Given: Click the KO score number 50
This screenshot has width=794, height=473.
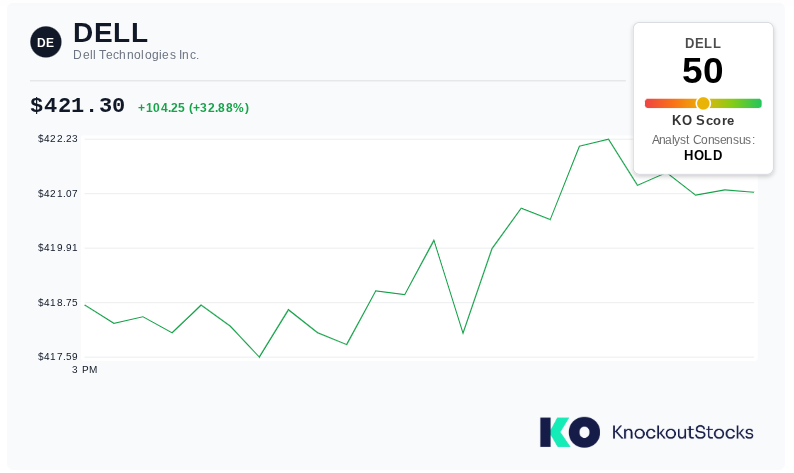Looking at the screenshot, I should coord(702,71).
